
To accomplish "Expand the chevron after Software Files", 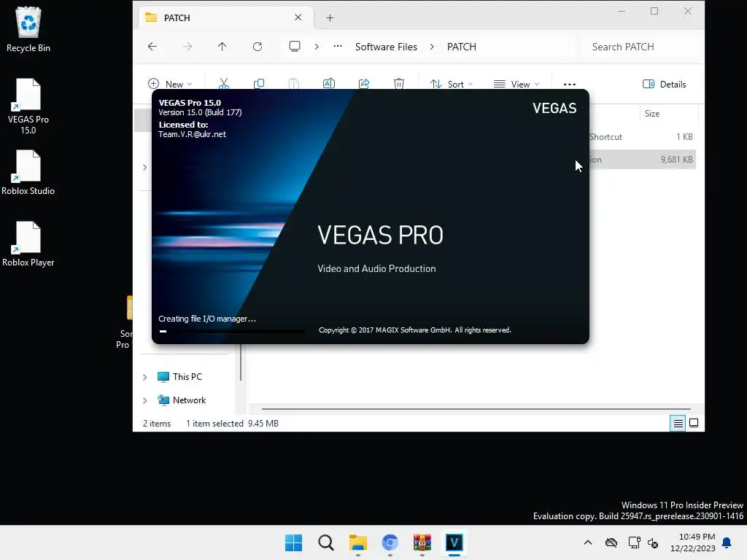I will pyautogui.click(x=432, y=46).
